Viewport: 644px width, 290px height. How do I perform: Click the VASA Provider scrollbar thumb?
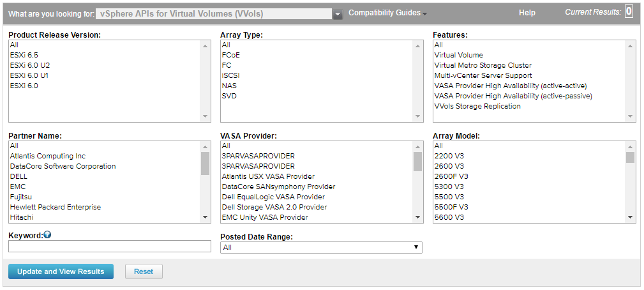tap(417, 162)
